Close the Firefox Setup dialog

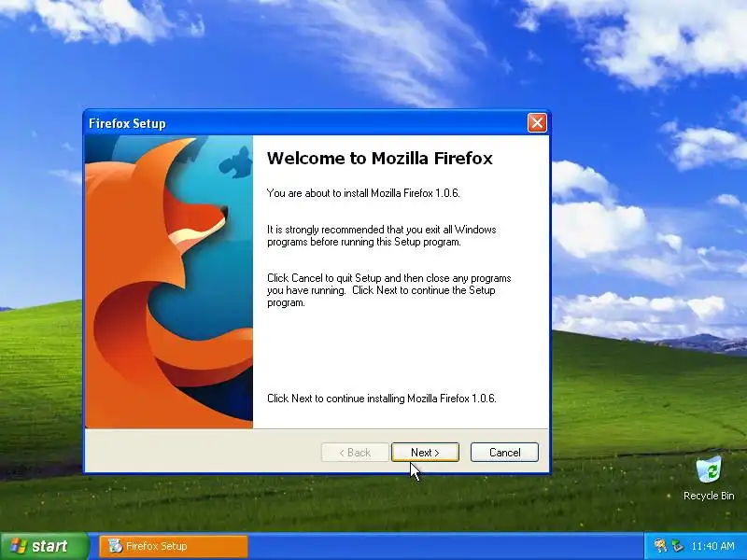click(537, 123)
